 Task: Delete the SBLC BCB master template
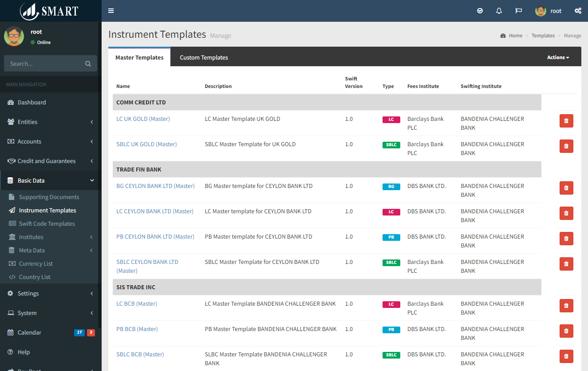[566, 356]
